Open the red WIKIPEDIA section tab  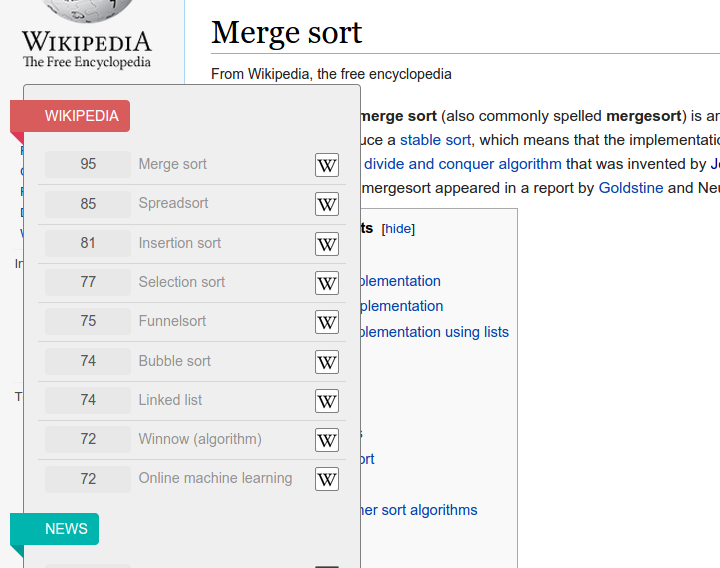click(x=81, y=116)
